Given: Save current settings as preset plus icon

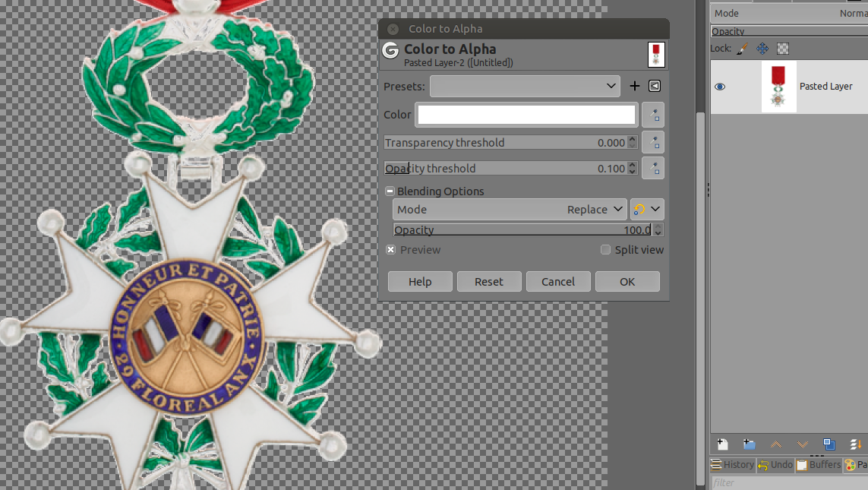Looking at the screenshot, I should click(634, 86).
